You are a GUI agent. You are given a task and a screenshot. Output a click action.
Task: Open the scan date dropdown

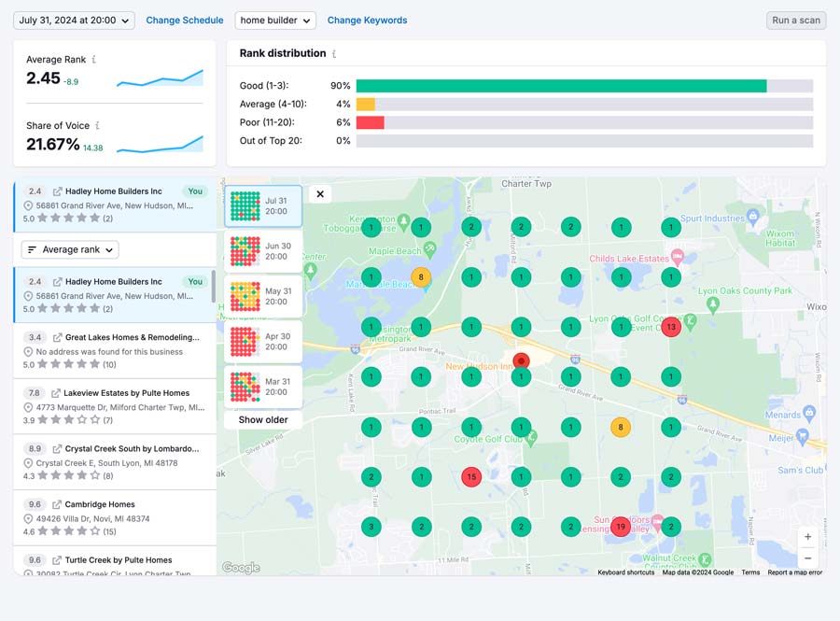74,21
